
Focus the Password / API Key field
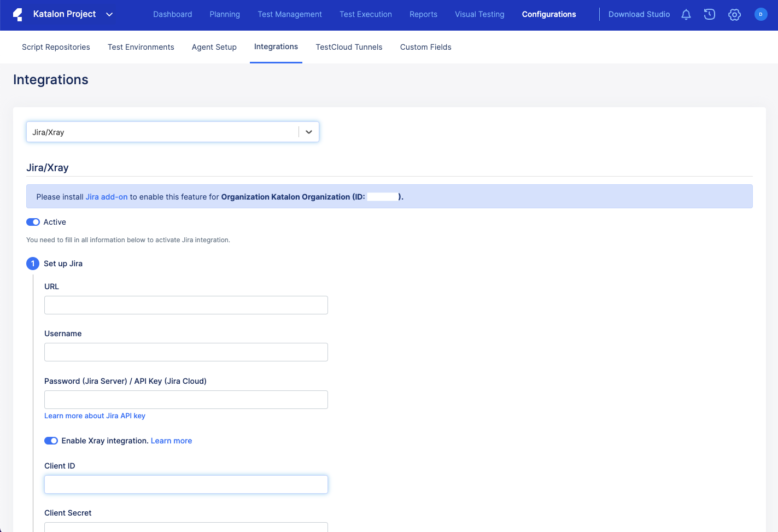click(x=186, y=400)
